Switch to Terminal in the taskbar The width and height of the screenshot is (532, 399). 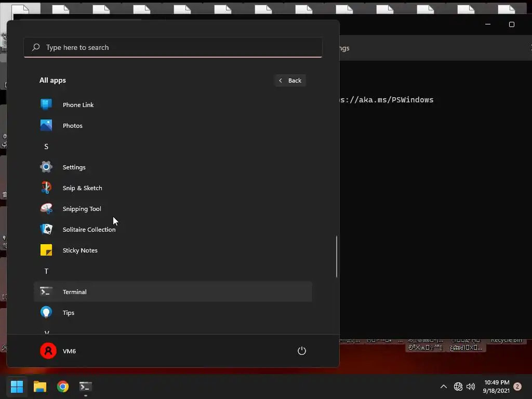point(86,387)
